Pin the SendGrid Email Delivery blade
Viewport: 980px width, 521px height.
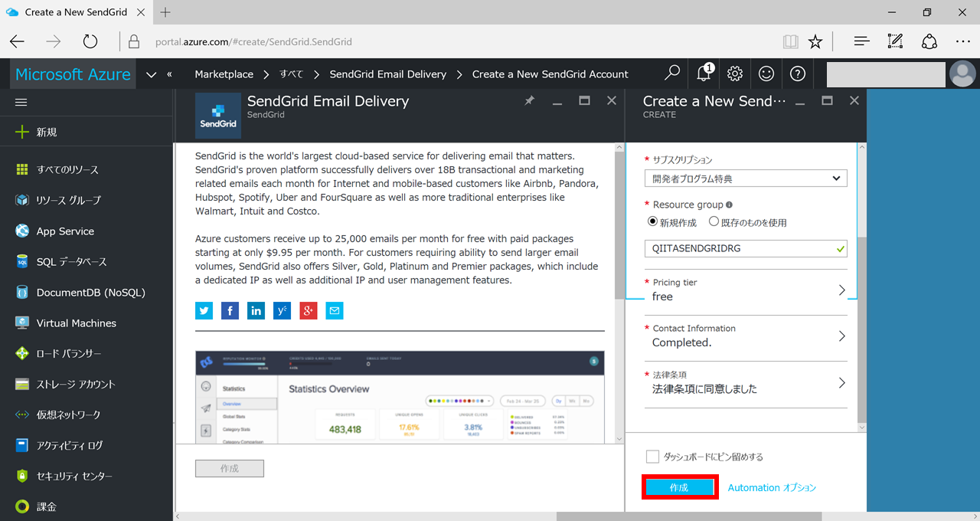click(x=529, y=100)
